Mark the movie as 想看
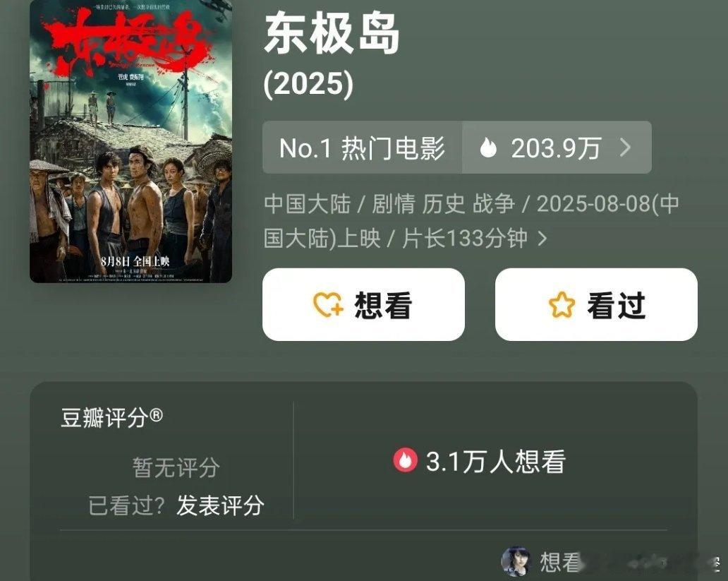 [x=363, y=304]
